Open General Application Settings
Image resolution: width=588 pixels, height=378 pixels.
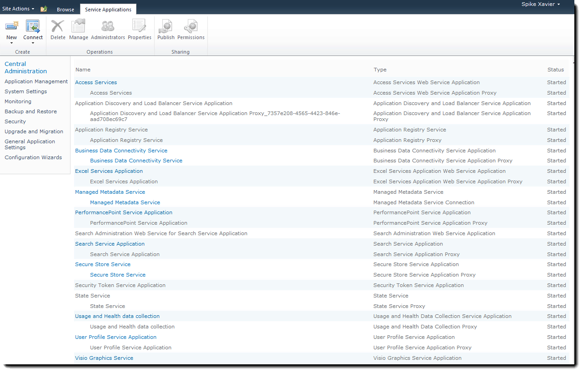(30, 144)
